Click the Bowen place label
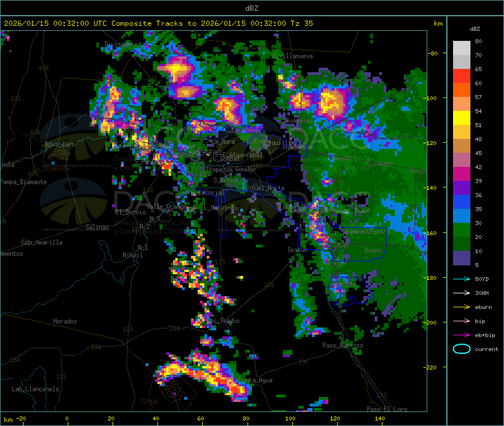Viewport: 504px width, 426px height. point(373,250)
